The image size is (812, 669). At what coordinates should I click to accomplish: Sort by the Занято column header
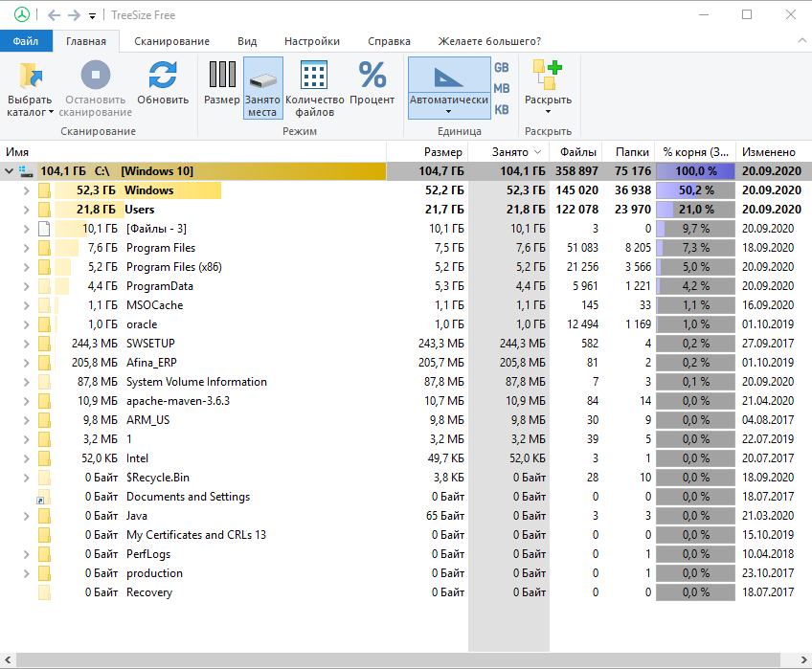tap(509, 152)
